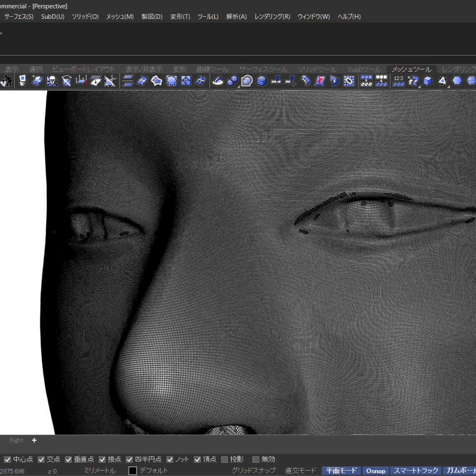Click the skull mesh-check icon
476x476 pixels.
click(x=52, y=81)
